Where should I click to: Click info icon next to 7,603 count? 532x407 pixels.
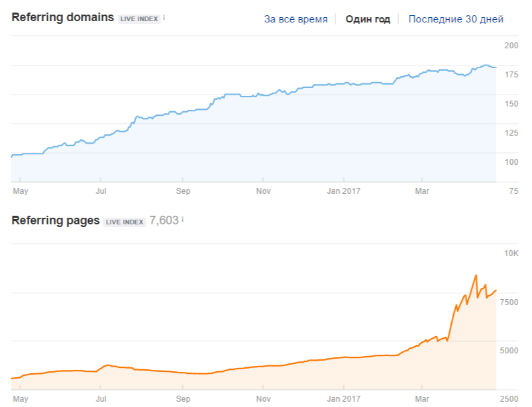pyautogui.click(x=183, y=219)
